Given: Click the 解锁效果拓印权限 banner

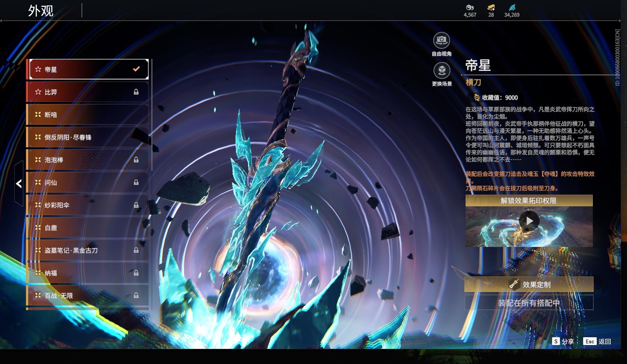Looking at the screenshot, I should (x=529, y=200).
